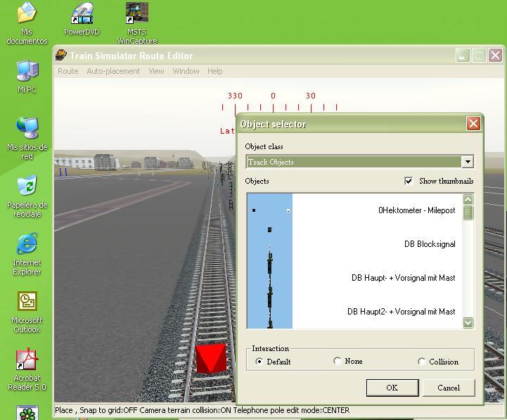The width and height of the screenshot is (507, 420).
Task: Launch the MSTS WinCapture shortcut
Action: 136,14
